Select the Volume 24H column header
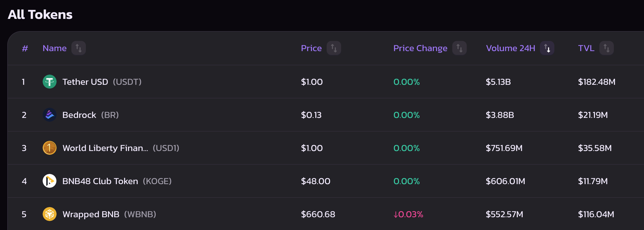644x230 pixels. point(511,48)
